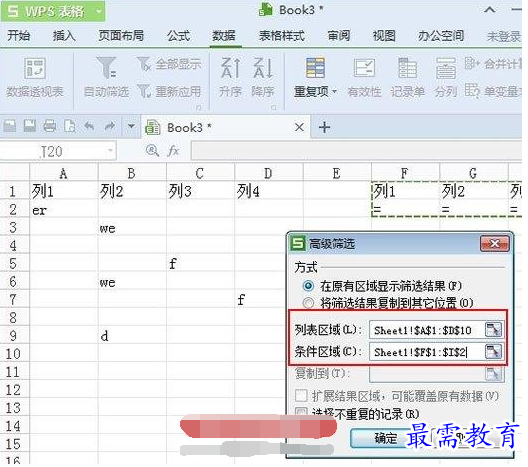Click the 条件区域 input field
528x467 pixels.
pos(427,353)
